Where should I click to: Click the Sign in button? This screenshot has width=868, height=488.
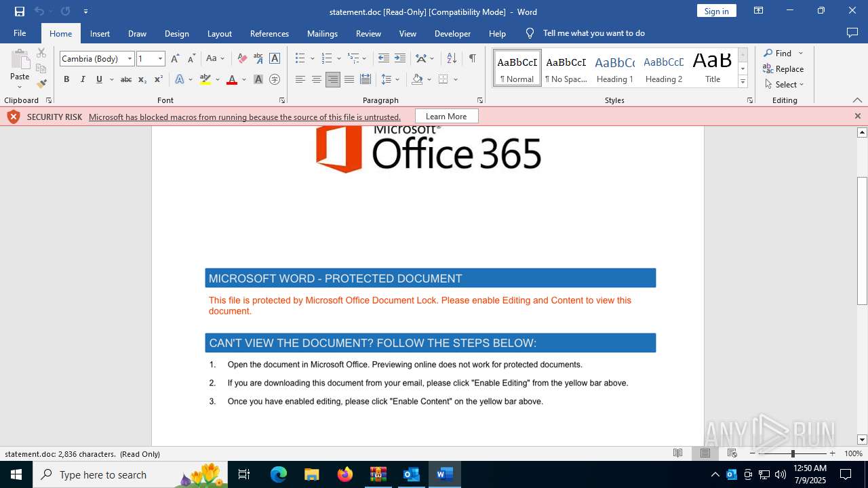[x=716, y=11]
